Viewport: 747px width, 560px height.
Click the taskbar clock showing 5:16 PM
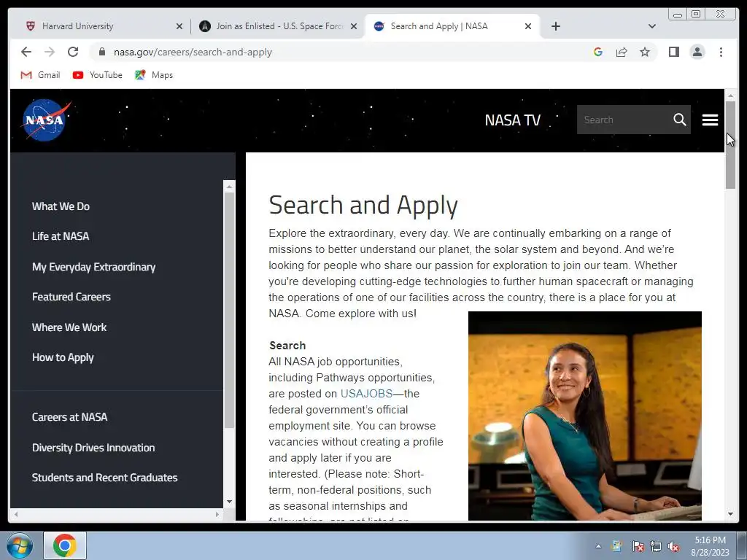tap(710, 546)
